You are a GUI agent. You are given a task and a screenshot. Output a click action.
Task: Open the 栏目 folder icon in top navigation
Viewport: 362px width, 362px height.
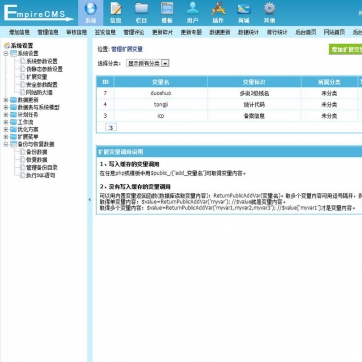[x=141, y=9]
